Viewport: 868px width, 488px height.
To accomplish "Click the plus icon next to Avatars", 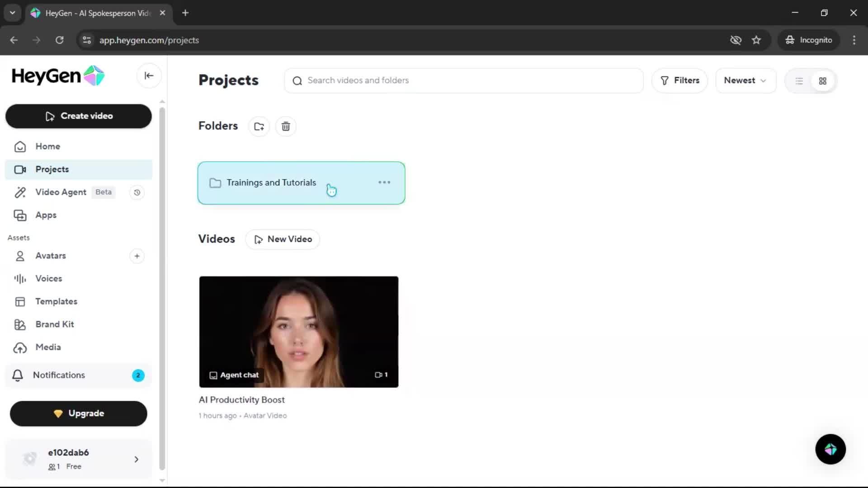I will click(137, 256).
